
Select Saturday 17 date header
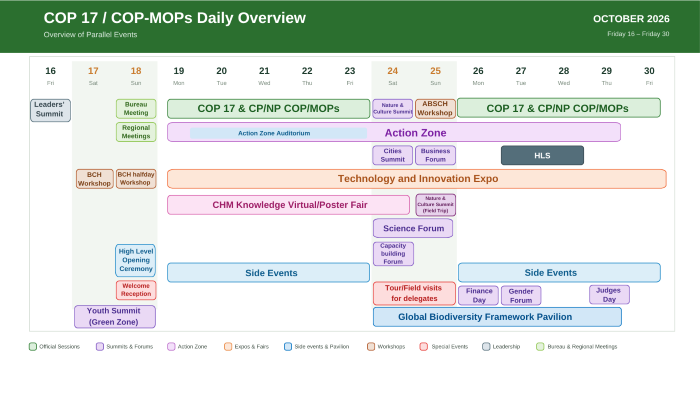(x=93, y=75)
